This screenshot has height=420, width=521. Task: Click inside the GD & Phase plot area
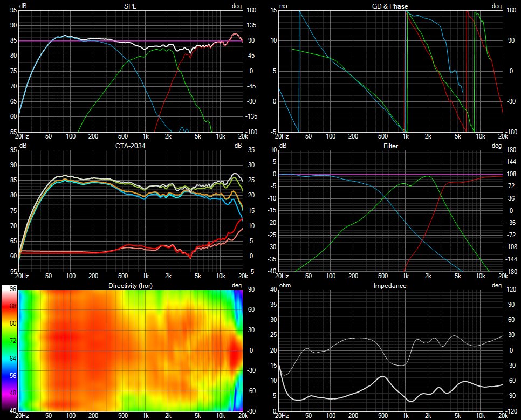click(x=390, y=71)
